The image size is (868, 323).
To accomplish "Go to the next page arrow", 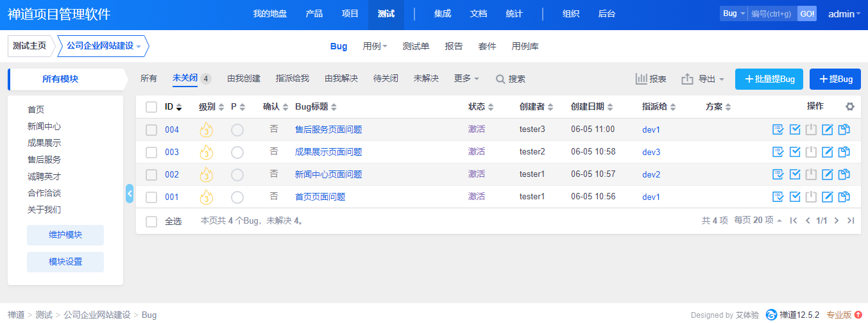I will (837, 220).
